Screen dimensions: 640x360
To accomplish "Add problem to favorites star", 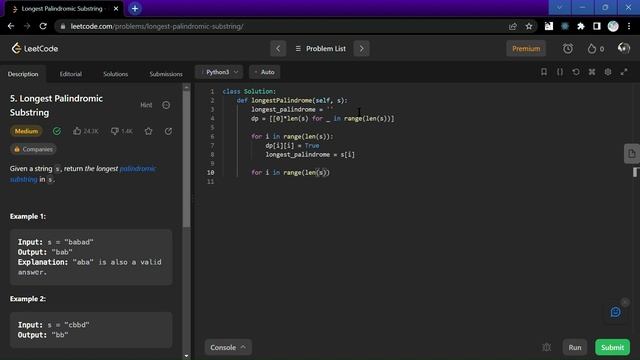I will (x=149, y=131).
